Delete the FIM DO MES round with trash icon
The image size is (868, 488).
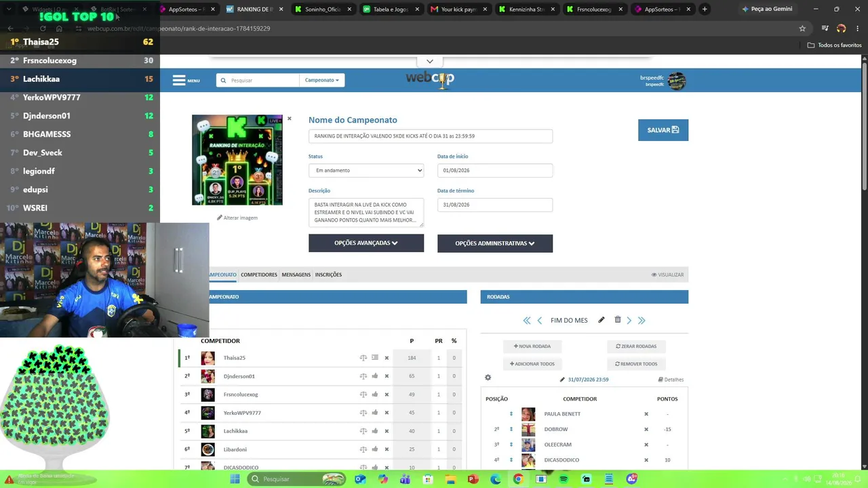click(x=617, y=320)
